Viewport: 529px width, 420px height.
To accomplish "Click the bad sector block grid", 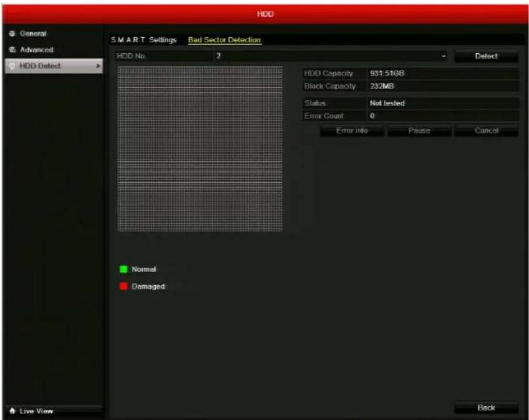I will (x=200, y=149).
